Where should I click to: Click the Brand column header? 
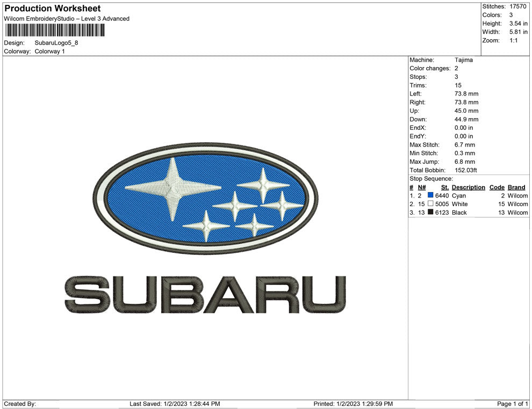(516, 187)
